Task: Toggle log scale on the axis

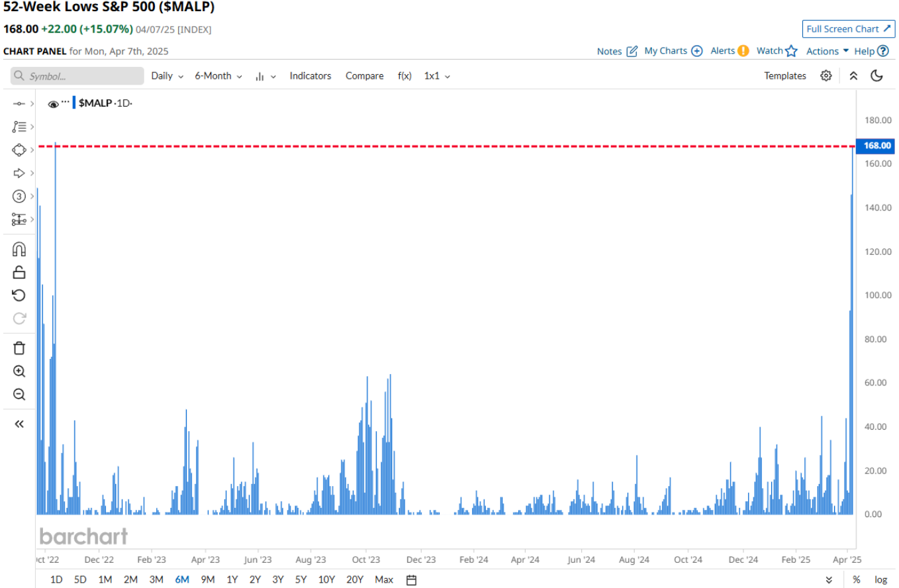Action: coord(880,580)
